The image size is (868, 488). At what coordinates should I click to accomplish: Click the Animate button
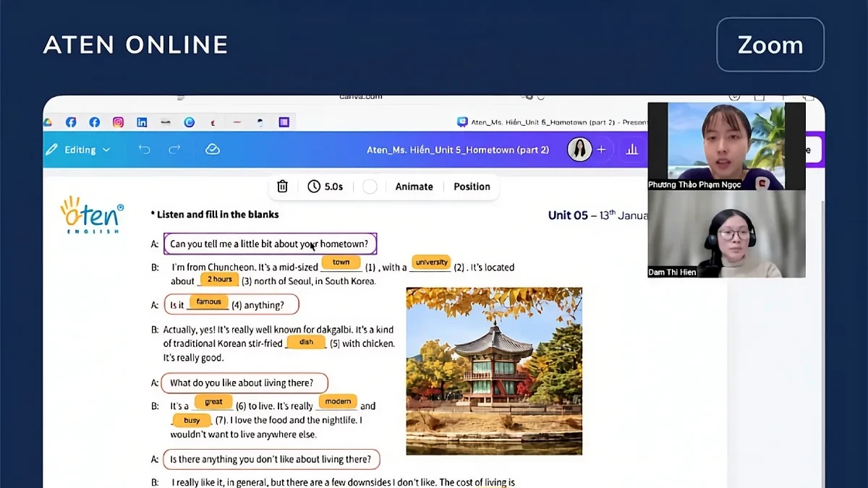tap(414, 187)
